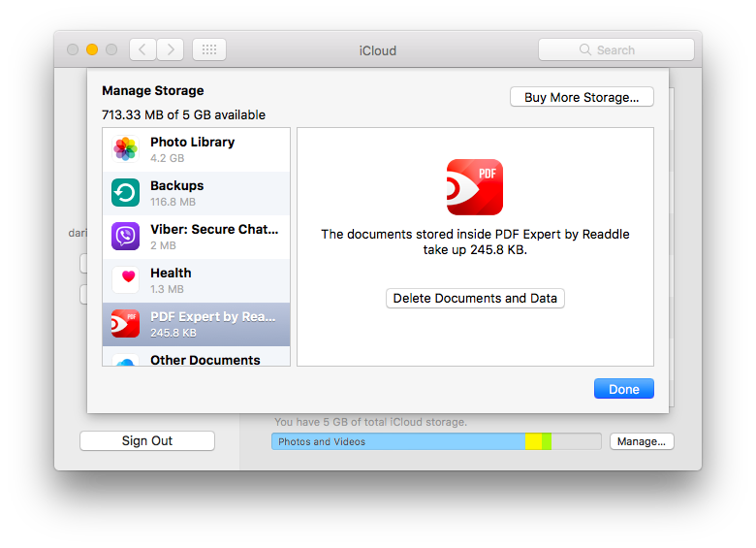Click the Sign Out button
This screenshot has height=548, width=756.
[147, 441]
